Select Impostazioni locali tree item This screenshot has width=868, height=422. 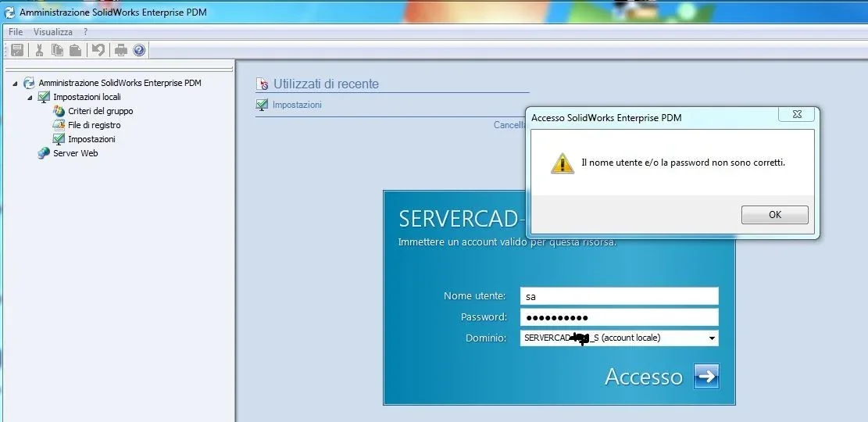point(87,97)
